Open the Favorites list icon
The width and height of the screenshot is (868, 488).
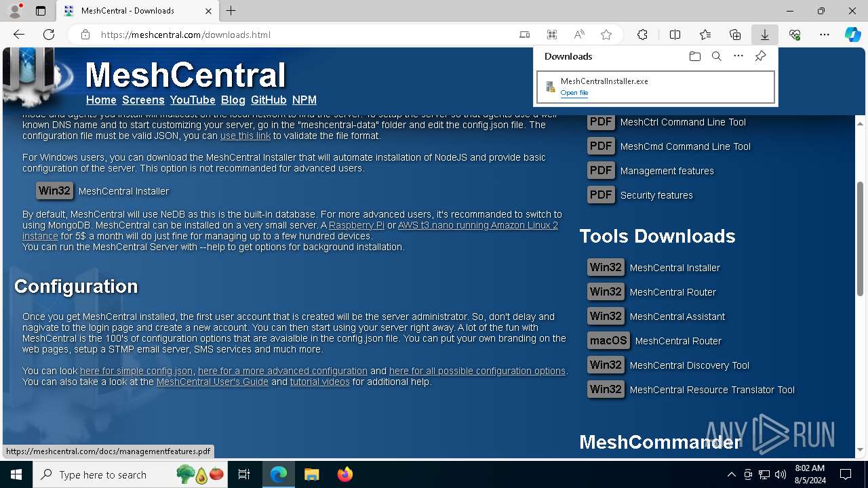click(x=705, y=35)
